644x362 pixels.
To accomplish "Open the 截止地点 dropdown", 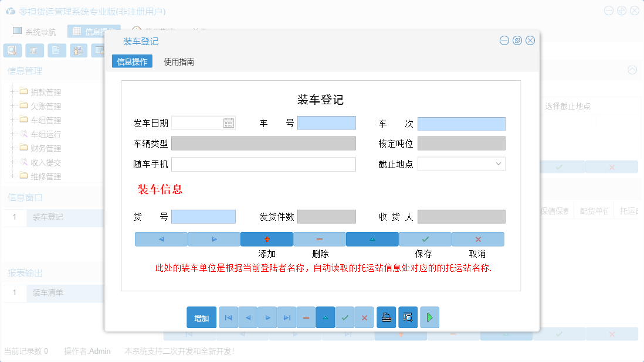I will coord(499,164).
